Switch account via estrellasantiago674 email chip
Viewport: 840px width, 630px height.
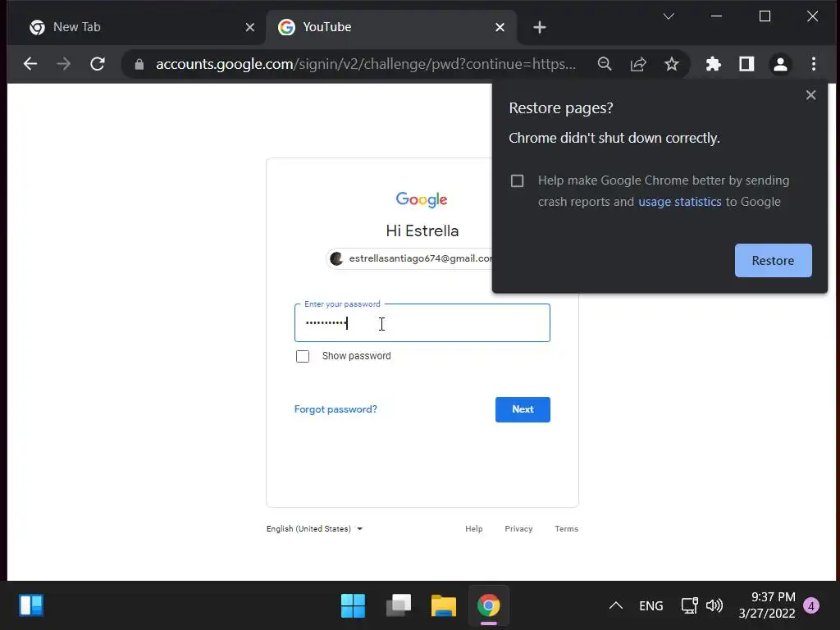point(410,258)
